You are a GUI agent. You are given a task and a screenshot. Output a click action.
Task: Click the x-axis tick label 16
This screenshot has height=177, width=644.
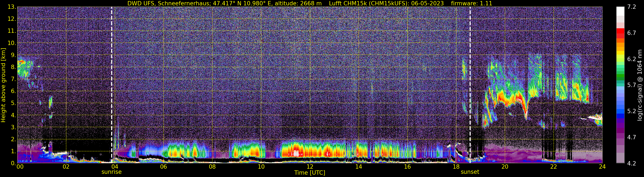click(x=407, y=167)
